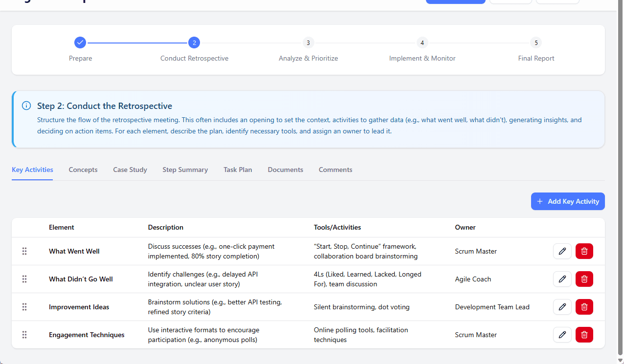Click the vertical scrollbar down arrow
Image resolution: width=624 pixels, height=364 pixels.
620,360
